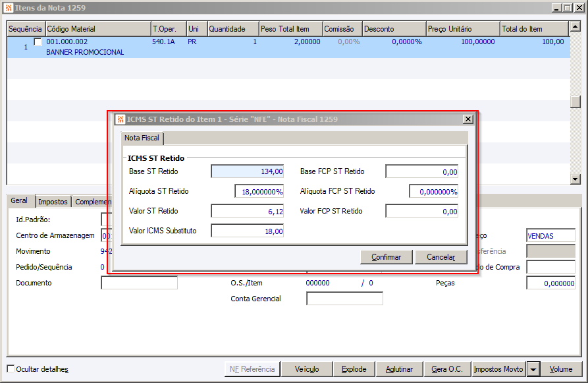Click the Quantidade column header

pyautogui.click(x=233, y=29)
